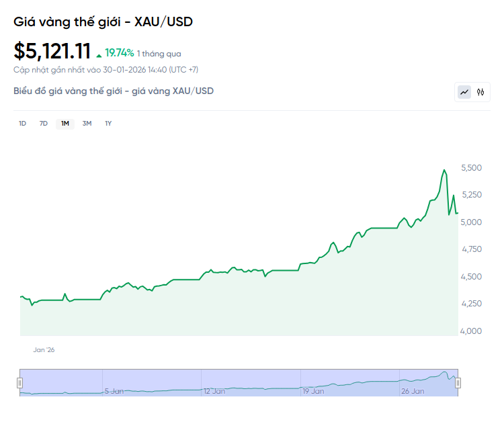
Task: Click the 19 Jan marker in navigator
Action: 314,390
